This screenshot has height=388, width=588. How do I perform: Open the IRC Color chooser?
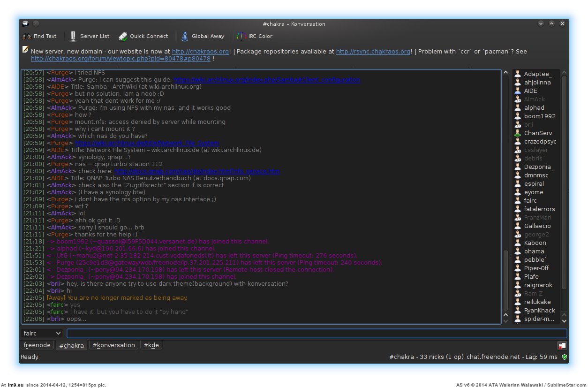pos(241,37)
